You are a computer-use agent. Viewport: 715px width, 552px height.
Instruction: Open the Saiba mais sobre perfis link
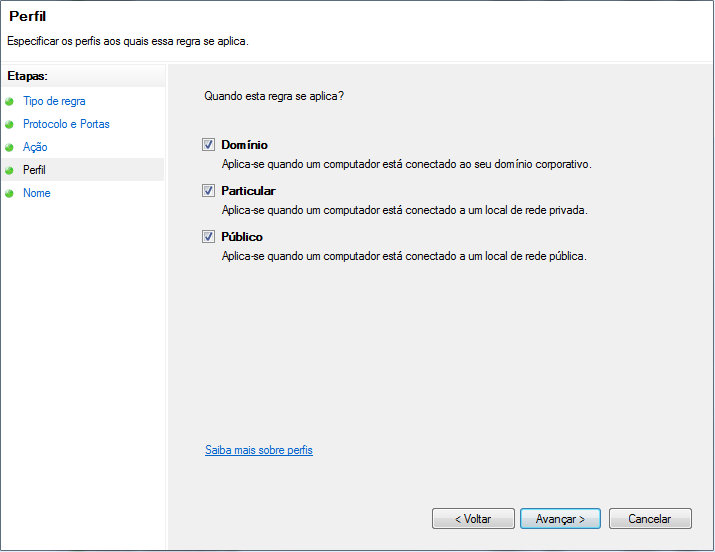[258, 450]
